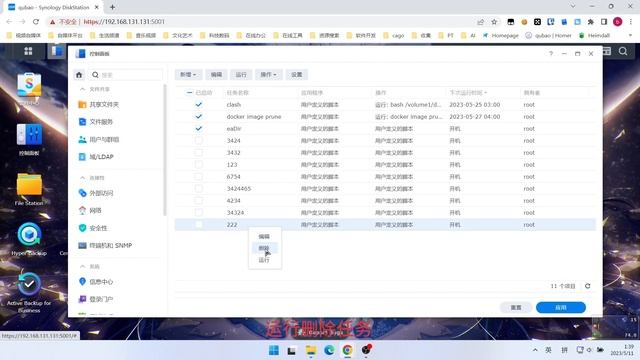Share this page via address bar icon
Image resolution: width=640 pixels, height=360 pixels.
click(x=480, y=22)
